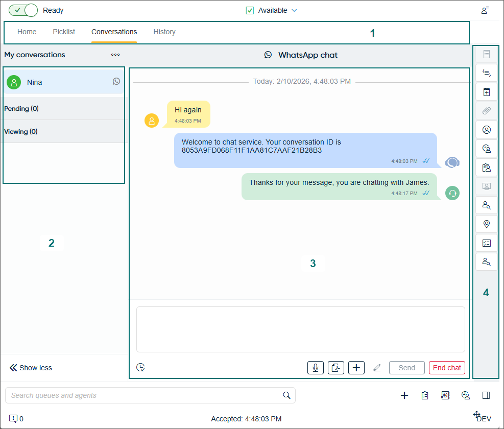Open chat history clock icon below message box
Image resolution: width=504 pixels, height=429 pixels.
(x=140, y=367)
